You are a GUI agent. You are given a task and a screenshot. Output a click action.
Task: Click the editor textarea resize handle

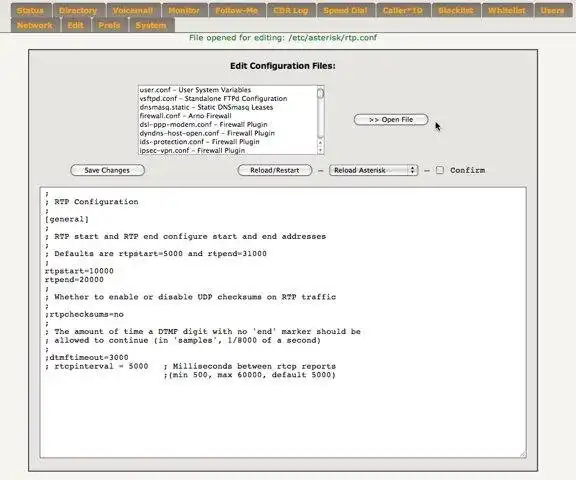click(x=523, y=455)
